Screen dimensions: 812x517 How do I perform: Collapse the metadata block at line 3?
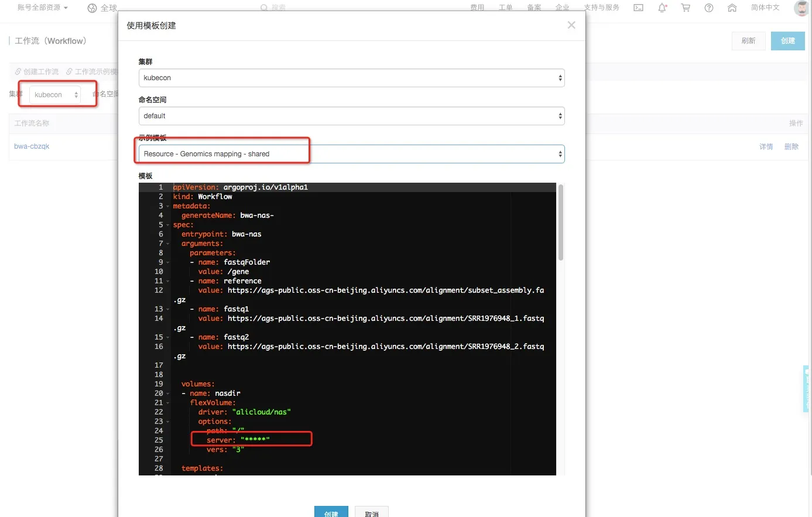pyautogui.click(x=167, y=206)
